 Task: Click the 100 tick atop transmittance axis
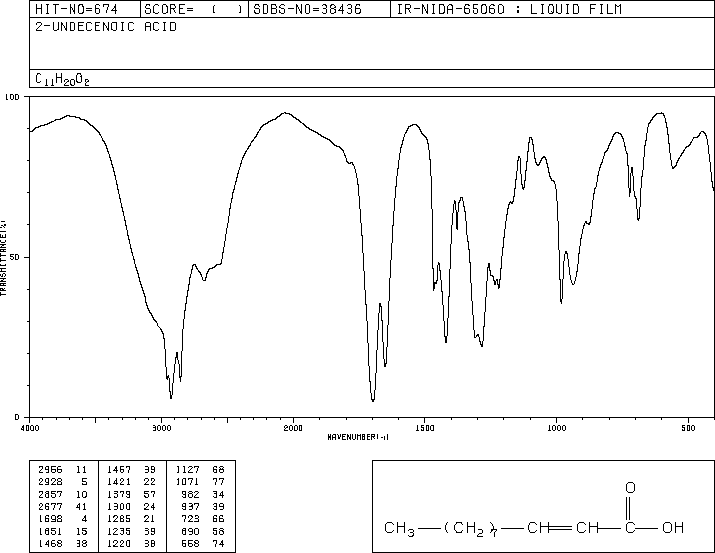[12, 97]
